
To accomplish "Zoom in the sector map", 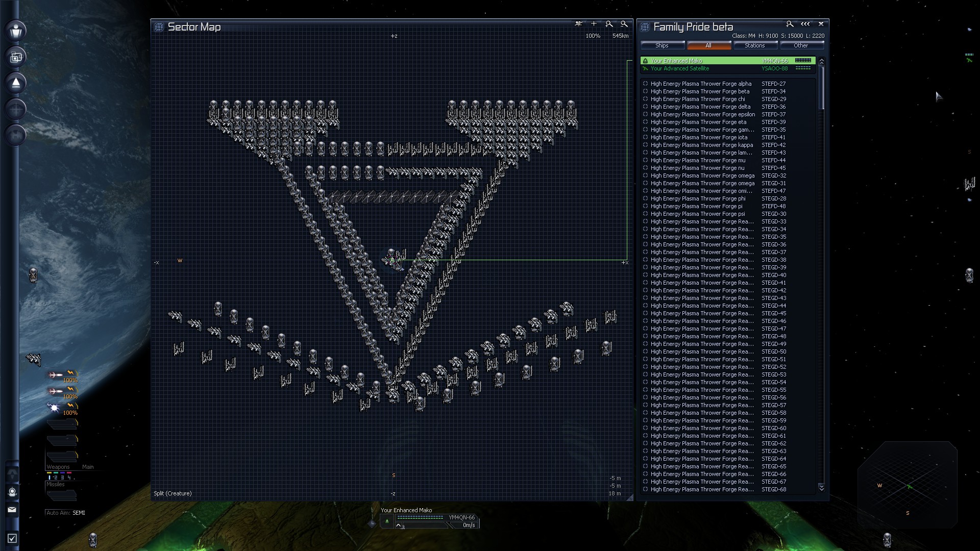I will pos(609,24).
